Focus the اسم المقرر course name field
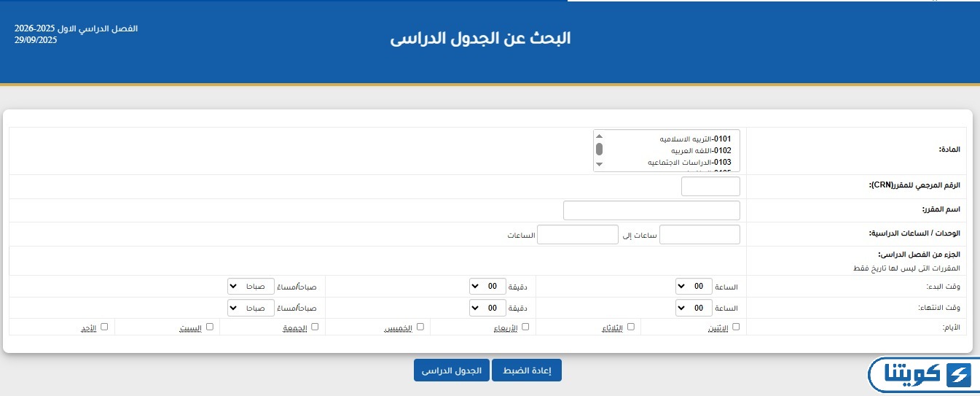Screen dimensions: 980x396 click(x=651, y=211)
